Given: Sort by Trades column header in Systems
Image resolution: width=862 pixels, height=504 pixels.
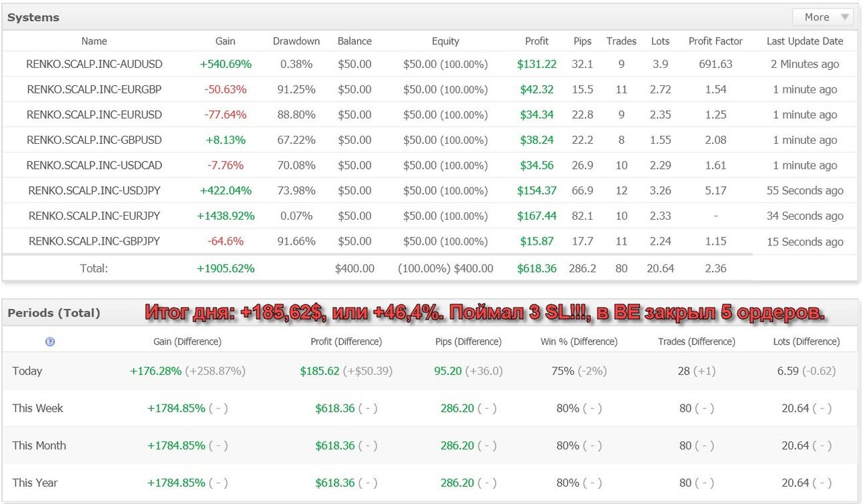Looking at the screenshot, I should pyautogui.click(x=621, y=41).
